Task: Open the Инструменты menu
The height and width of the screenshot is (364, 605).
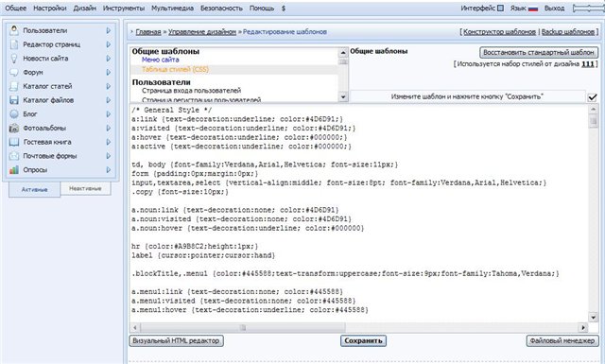Action: click(124, 9)
